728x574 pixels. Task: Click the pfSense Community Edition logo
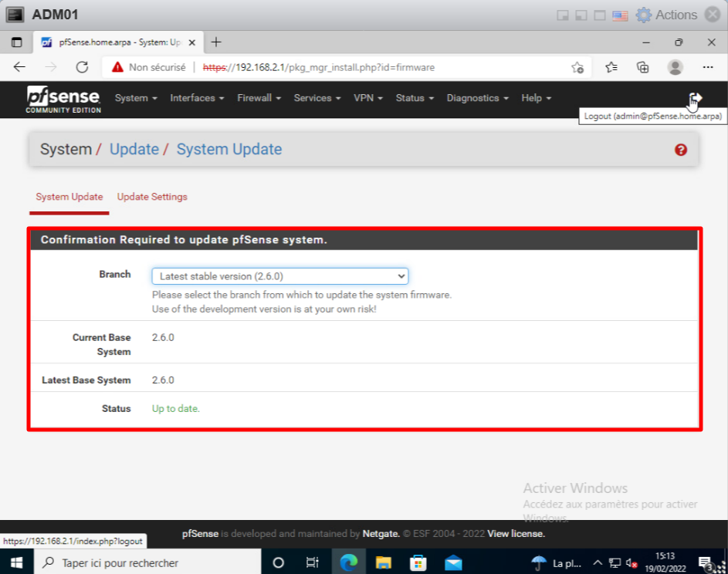63,99
